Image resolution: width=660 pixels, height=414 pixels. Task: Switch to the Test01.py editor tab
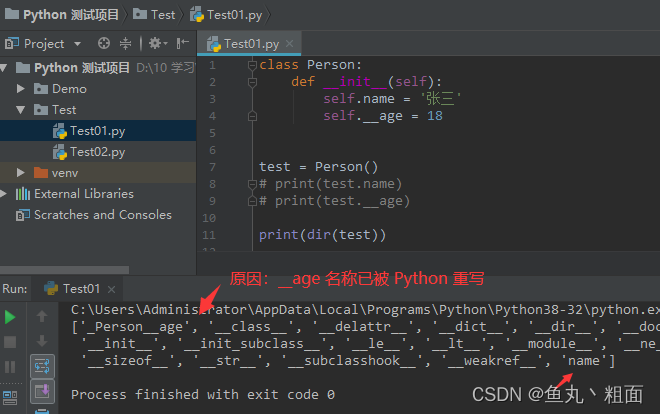251,44
